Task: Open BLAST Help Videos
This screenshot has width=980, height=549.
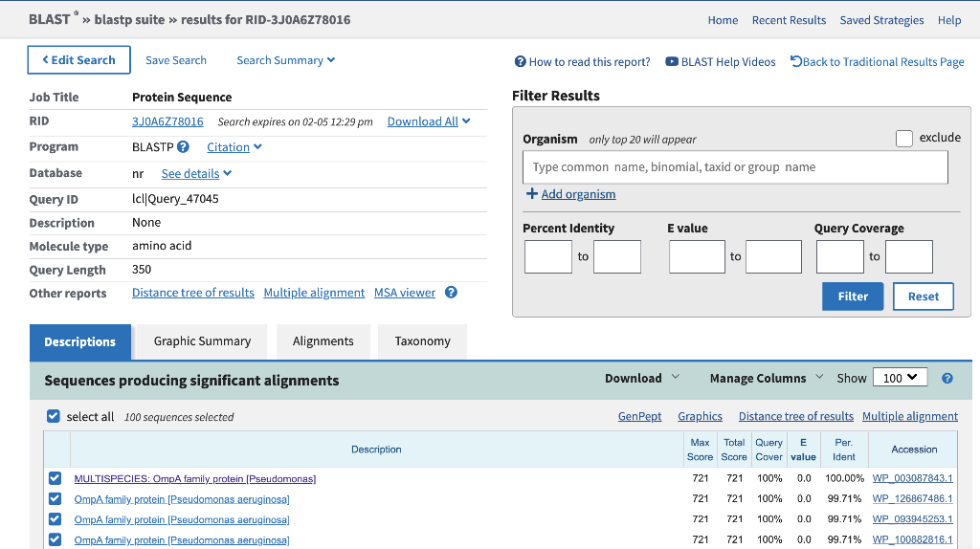Action: point(721,62)
